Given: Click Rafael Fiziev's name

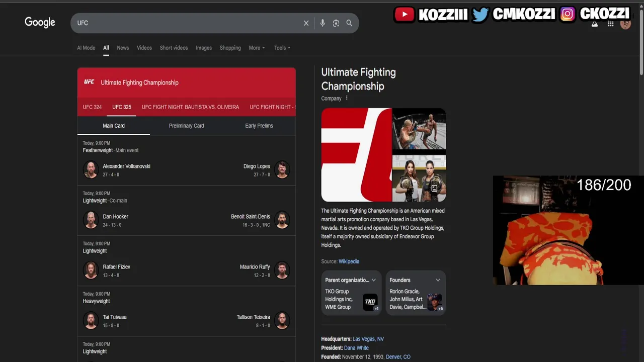Looking at the screenshot, I should [x=116, y=267].
